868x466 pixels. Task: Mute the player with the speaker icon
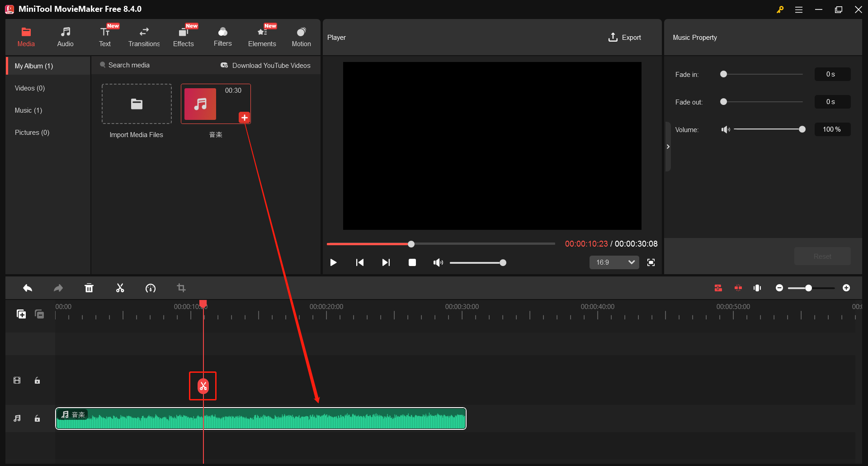coord(438,262)
